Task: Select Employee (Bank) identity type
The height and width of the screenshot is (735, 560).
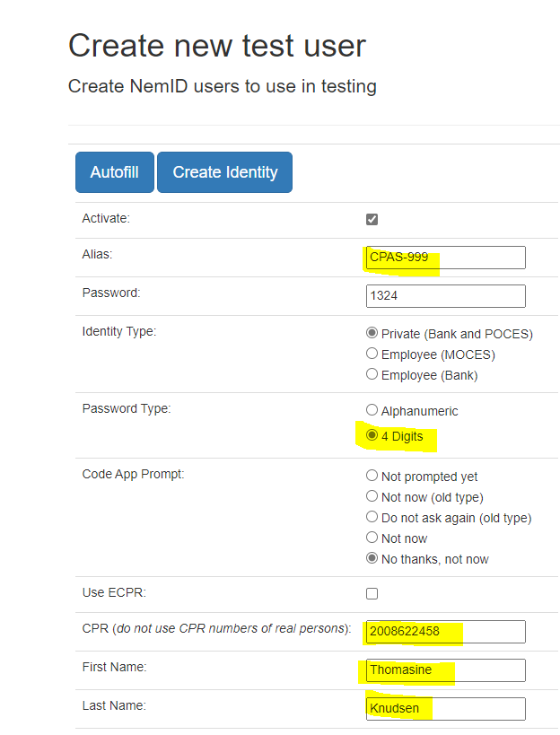Action: (372, 374)
